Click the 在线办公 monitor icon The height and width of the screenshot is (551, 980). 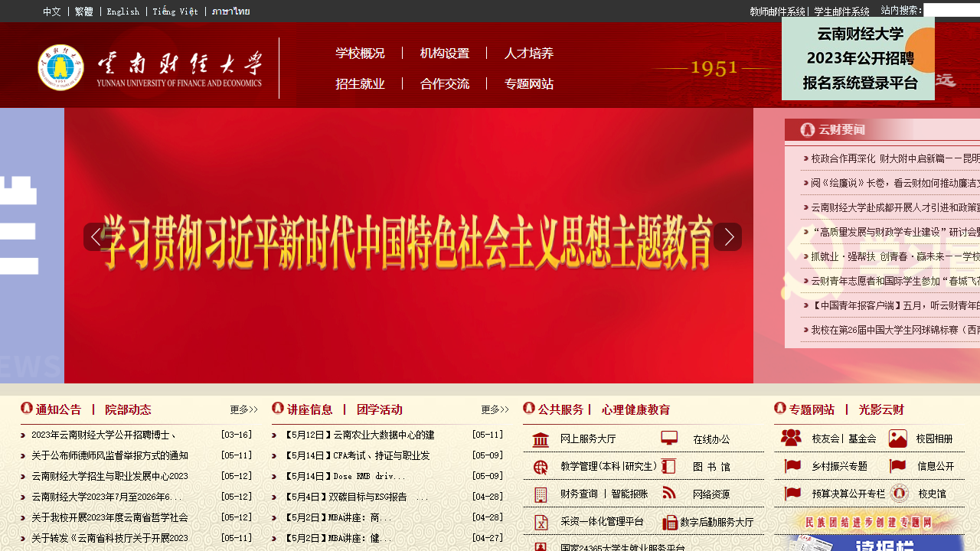click(x=668, y=437)
